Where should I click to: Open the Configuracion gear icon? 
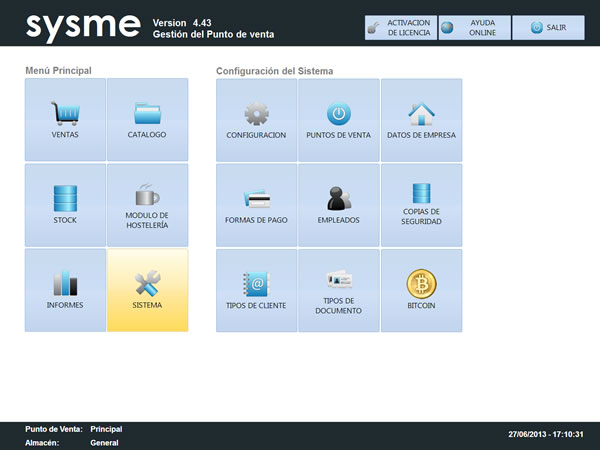click(x=256, y=114)
